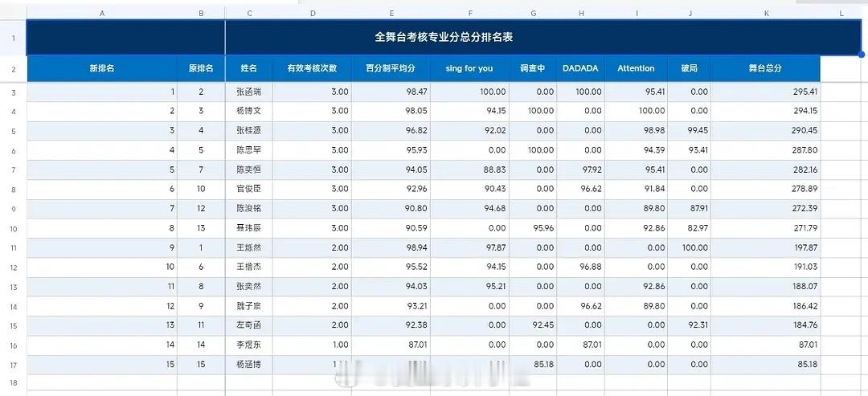Click the total score cell 271.79
The width and height of the screenshot is (868, 396).
click(766, 228)
